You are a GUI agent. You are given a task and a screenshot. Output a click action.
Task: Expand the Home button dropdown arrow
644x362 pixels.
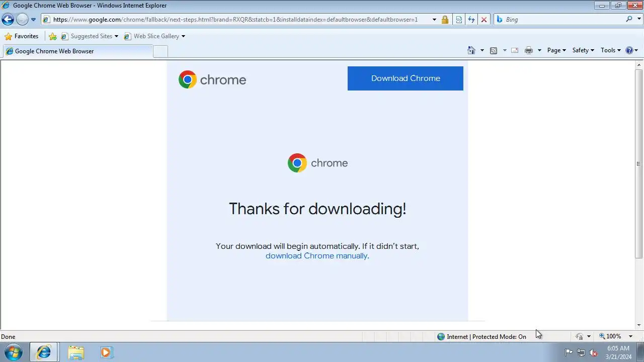482,50
